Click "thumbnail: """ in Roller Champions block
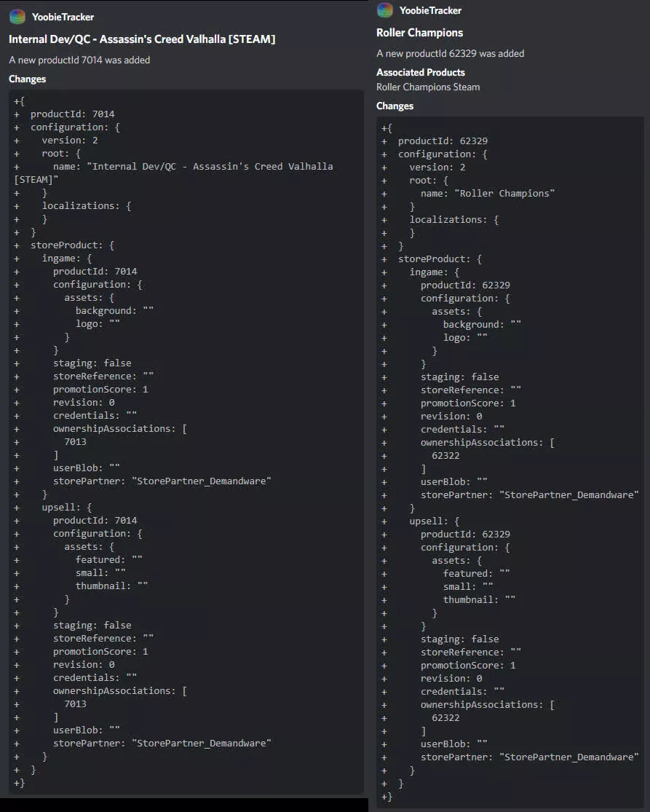The height and width of the screenshot is (812, 650). pyautogui.click(x=479, y=600)
